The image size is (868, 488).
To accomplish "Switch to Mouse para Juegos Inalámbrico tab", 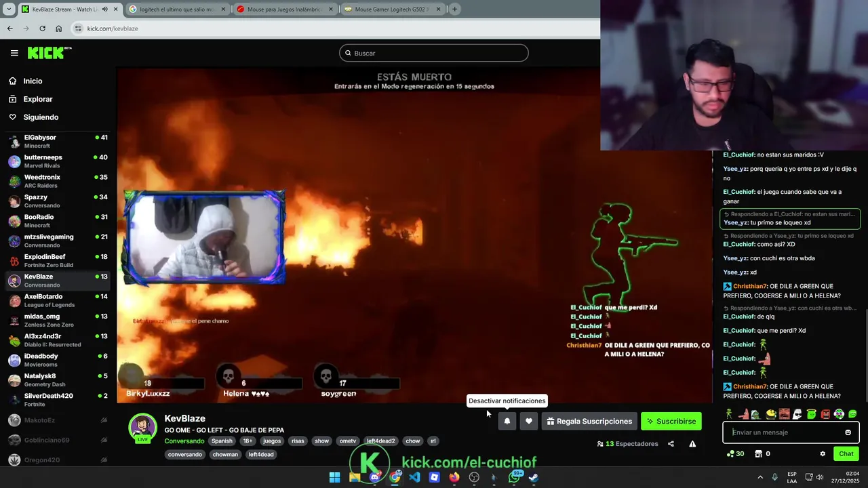I will click(x=284, y=9).
